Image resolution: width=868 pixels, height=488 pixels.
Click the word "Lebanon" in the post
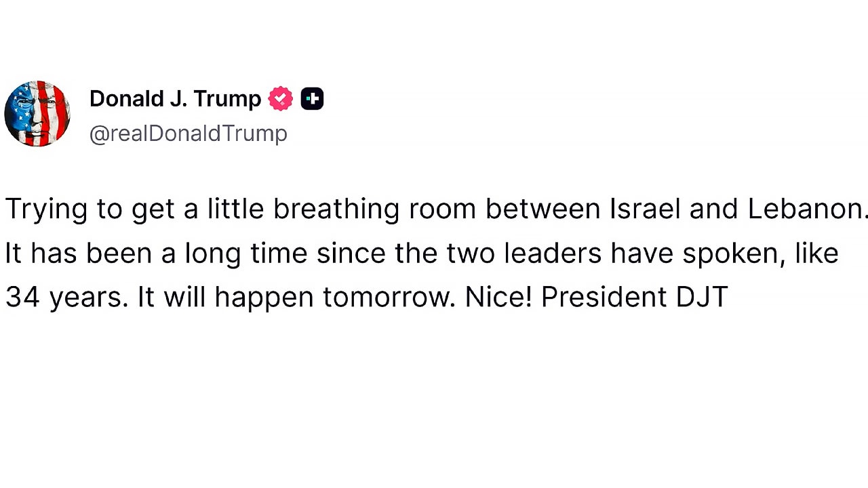pos(806,209)
